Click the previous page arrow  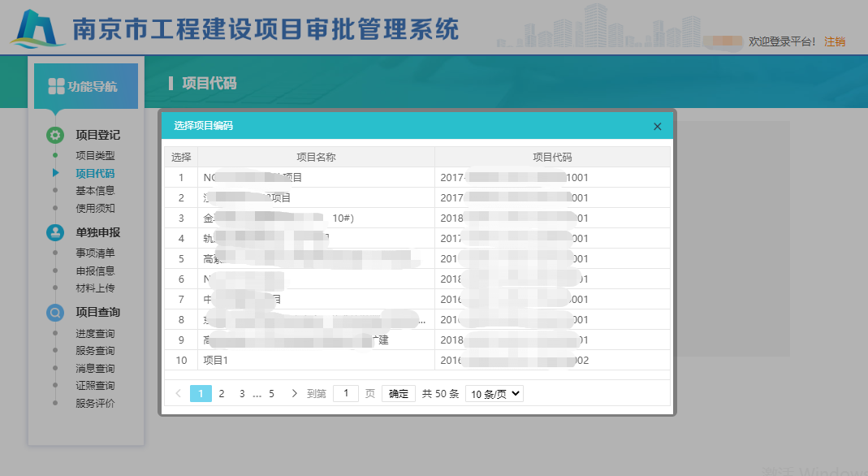click(x=178, y=393)
